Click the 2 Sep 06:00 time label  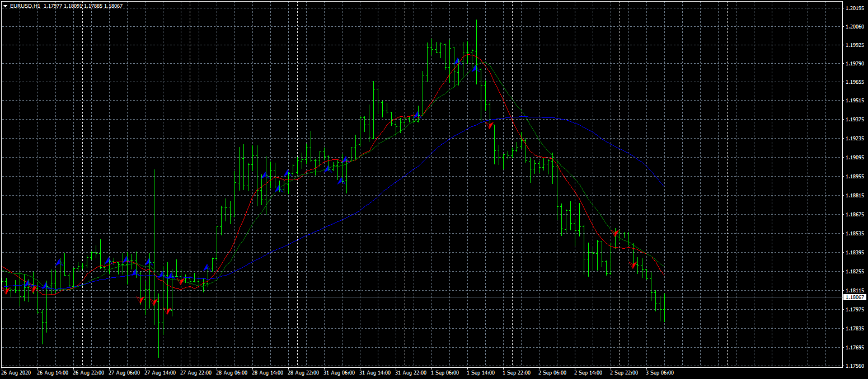[552, 373]
